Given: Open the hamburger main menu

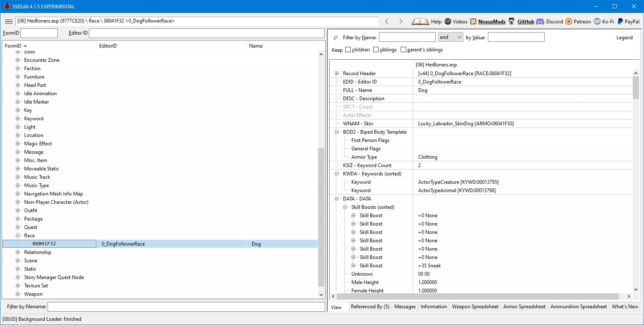Looking at the screenshot, I should (x=8, y=21).
